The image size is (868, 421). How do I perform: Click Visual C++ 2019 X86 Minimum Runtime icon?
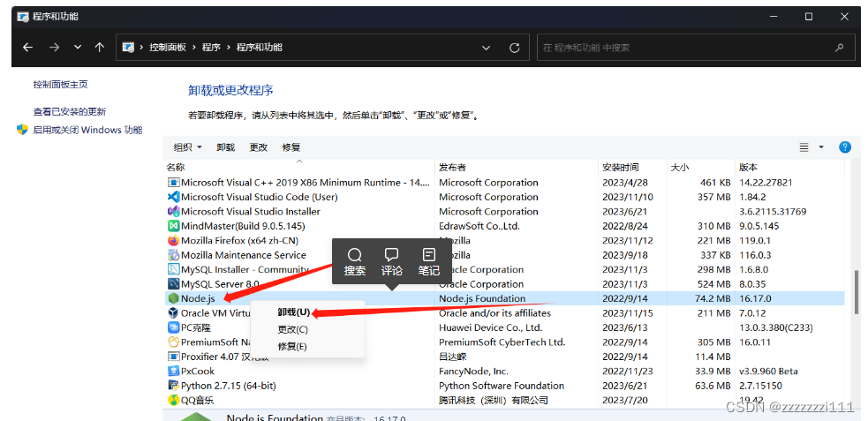173,183
